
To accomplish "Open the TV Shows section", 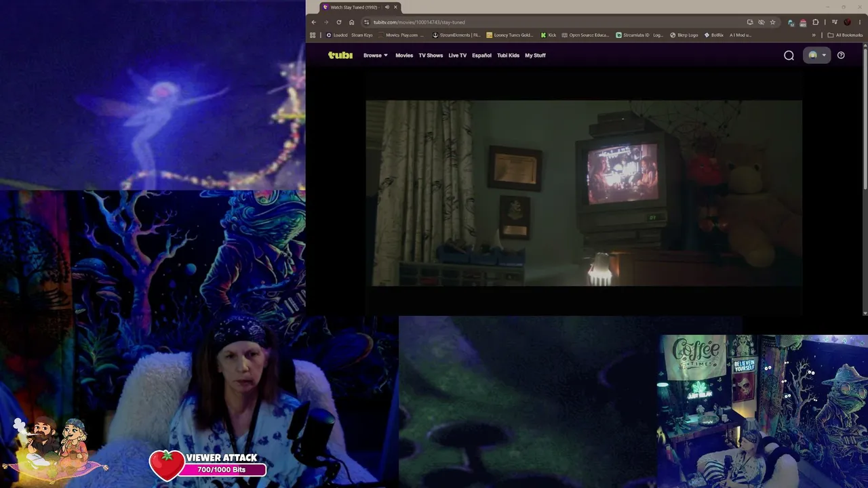I will pyautogui.click(x=431, y=56).
